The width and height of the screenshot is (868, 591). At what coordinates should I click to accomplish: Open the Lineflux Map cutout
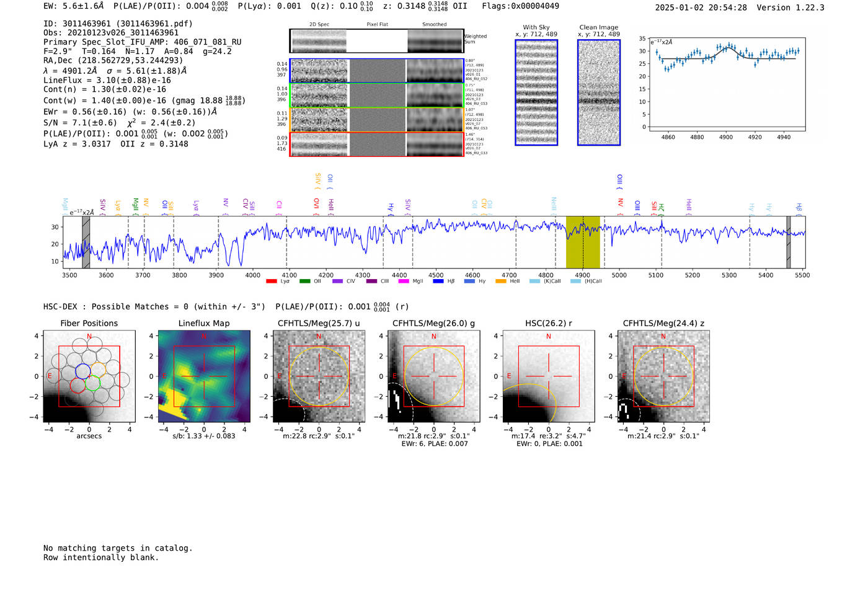tap(204, 376)
